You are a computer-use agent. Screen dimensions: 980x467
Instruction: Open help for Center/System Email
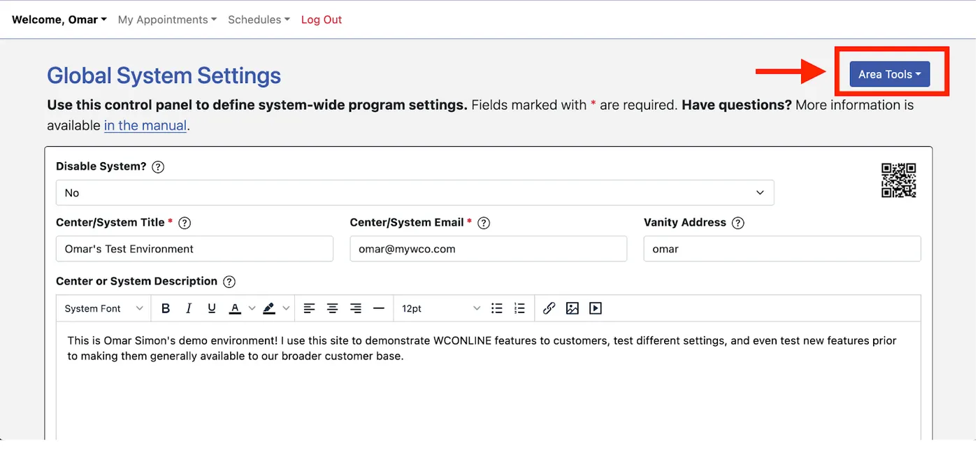pos(483,223)
